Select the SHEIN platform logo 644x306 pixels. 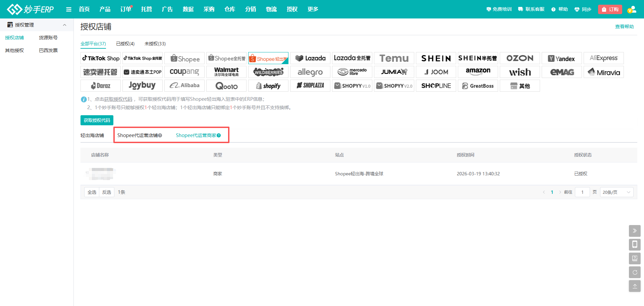point(436,58)
